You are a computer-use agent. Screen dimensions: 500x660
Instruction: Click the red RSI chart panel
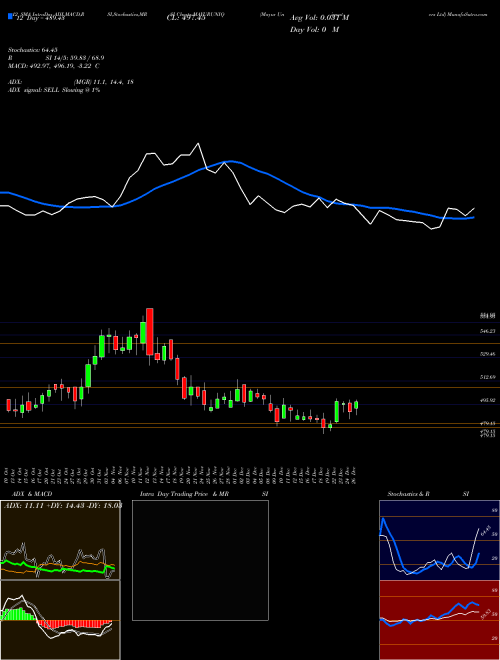(x=439, y=620)
